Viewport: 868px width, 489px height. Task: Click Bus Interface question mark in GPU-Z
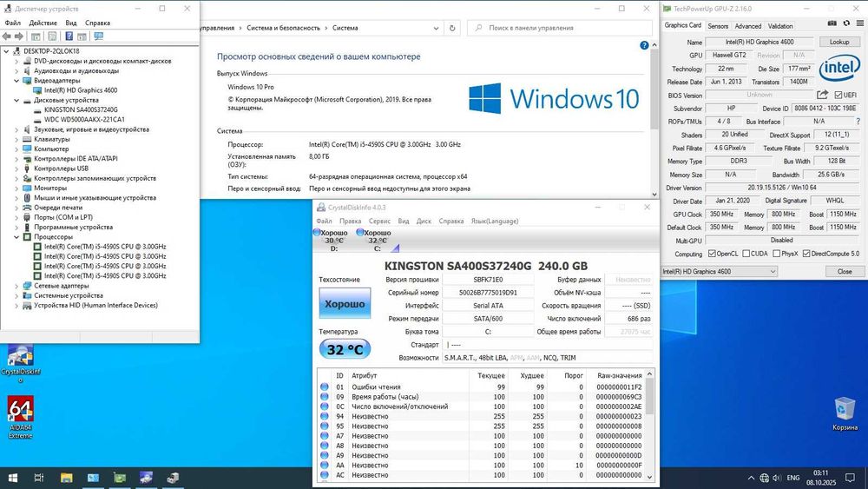(x=858, y=122)
